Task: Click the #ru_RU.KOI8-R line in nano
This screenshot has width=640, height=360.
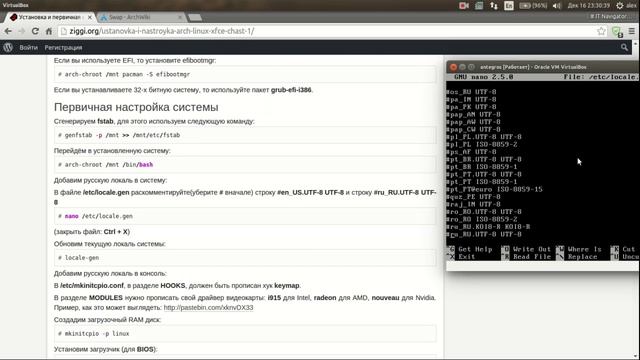Action: (488, 227)
